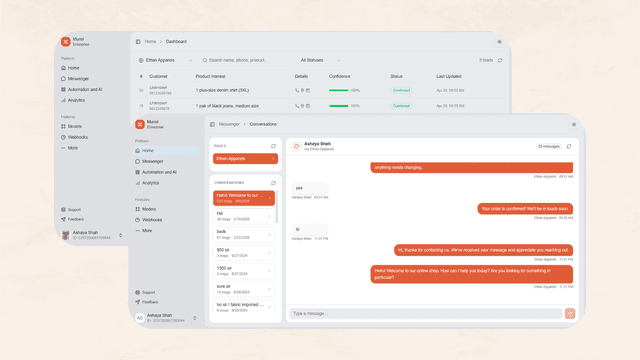
Task: Refresh the leads list
Action: point(500,60)
